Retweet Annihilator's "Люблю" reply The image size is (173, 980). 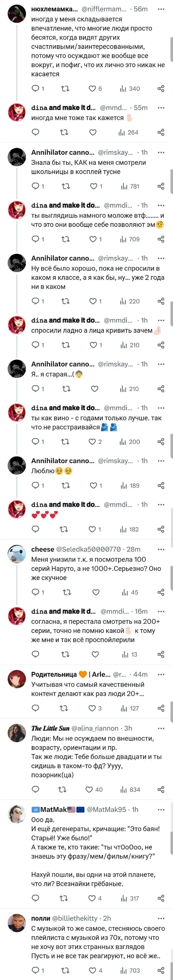pos(65,485)
